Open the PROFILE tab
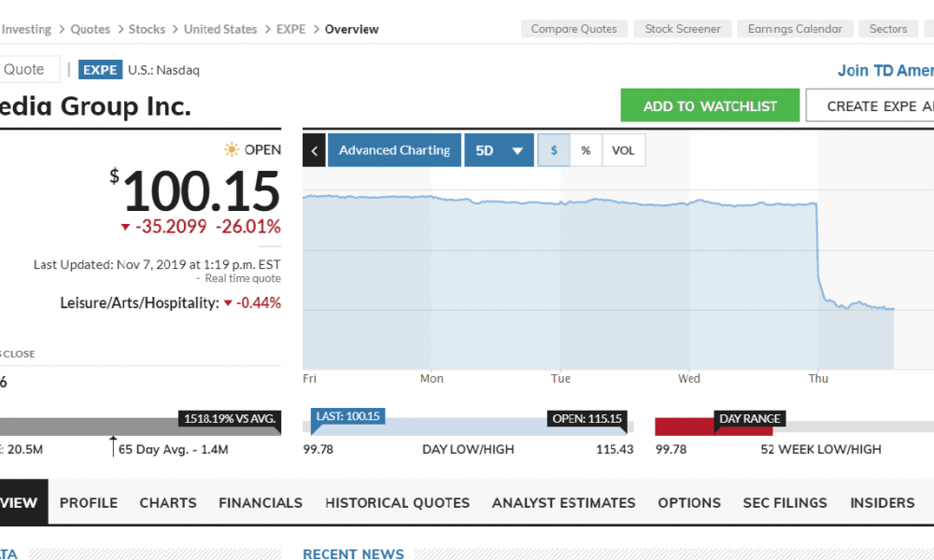 (x=89, y=503)
